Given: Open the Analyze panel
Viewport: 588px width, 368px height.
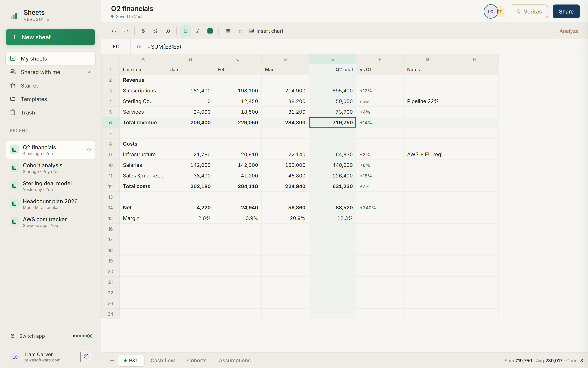Looking at the screenshot, I should 565,31.
